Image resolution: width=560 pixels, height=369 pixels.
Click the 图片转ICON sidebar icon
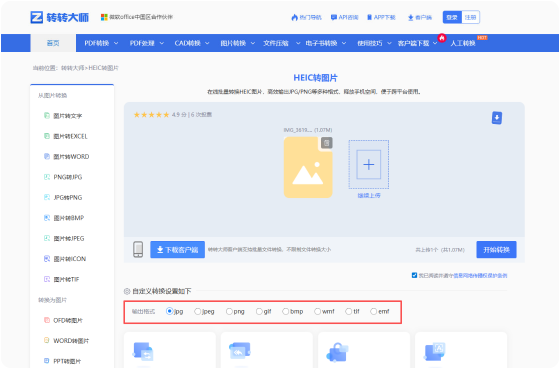[x=47, y=259]
